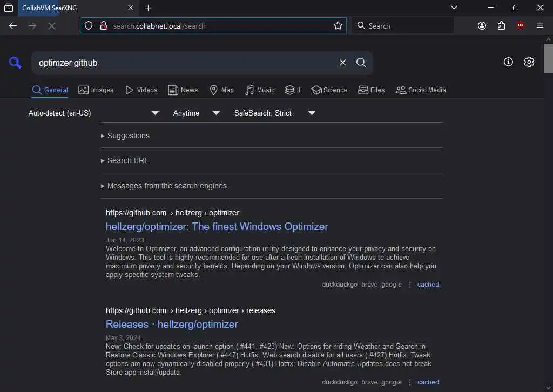The width and height of the screenshot is (553, 392).
Task: Click the forward navigation arrow
Action: pos(32,26)
